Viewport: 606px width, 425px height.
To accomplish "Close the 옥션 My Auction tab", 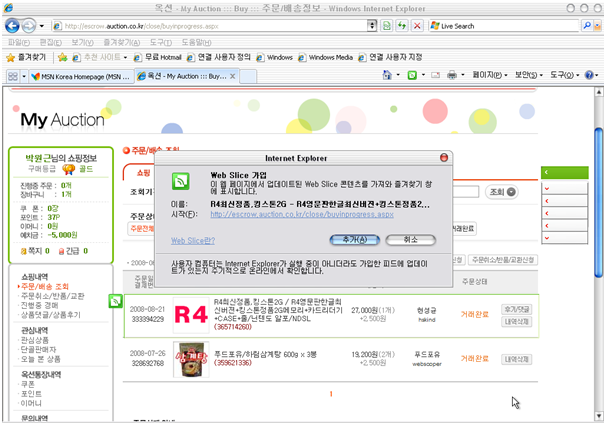I will click(233, 76).
